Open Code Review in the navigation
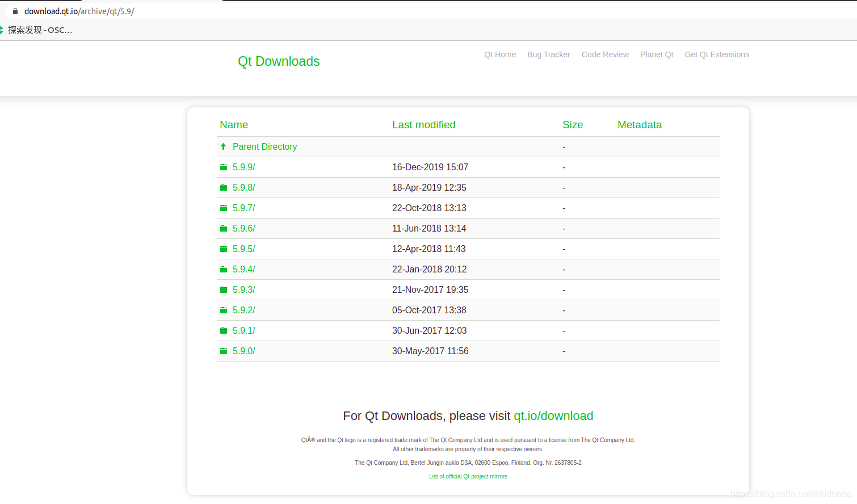This screenshot has height=504, width=857. click(x=605, y=54)
